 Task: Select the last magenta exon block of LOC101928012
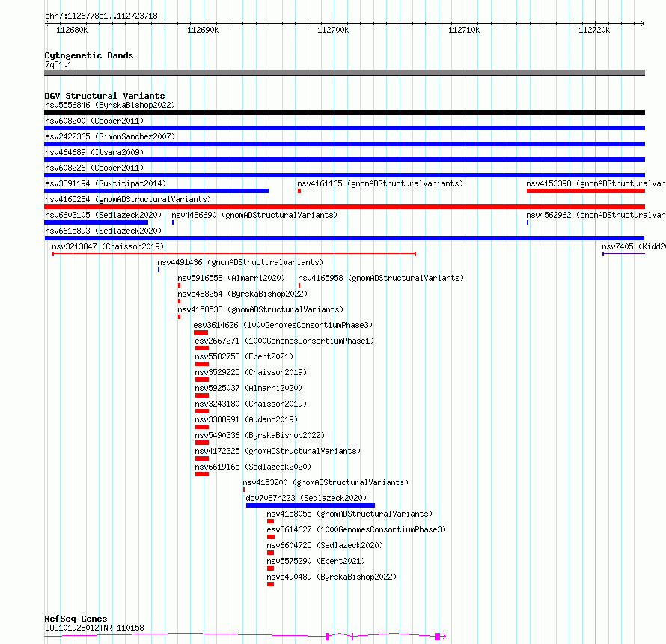[x=438, y=637]
